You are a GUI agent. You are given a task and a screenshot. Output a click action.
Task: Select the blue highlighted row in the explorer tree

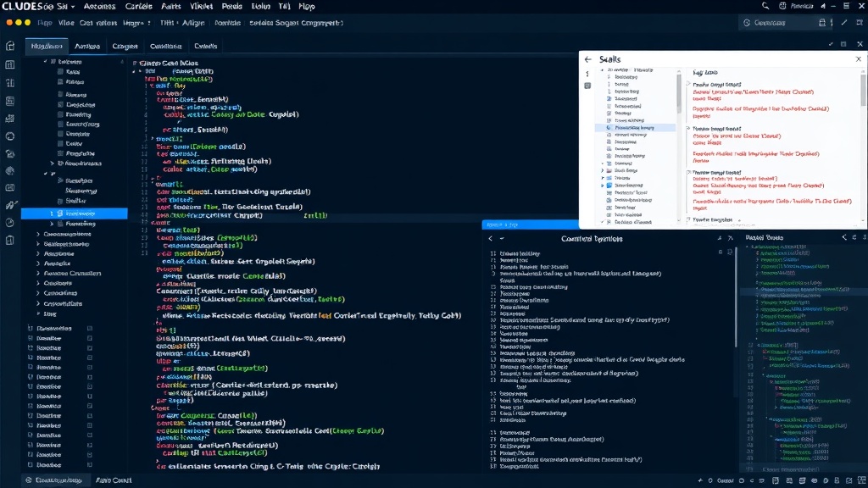tap(75, 213)
